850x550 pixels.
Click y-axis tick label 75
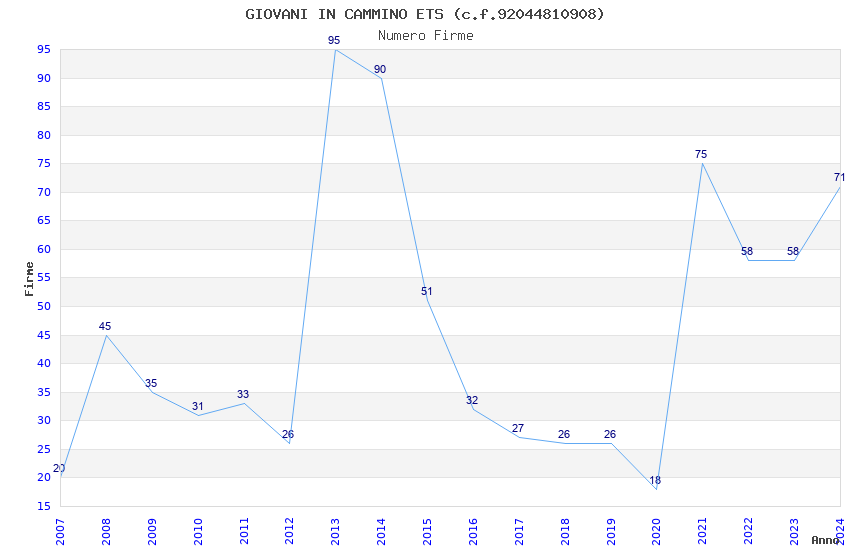pyautogui.click(x=44, y=164)
